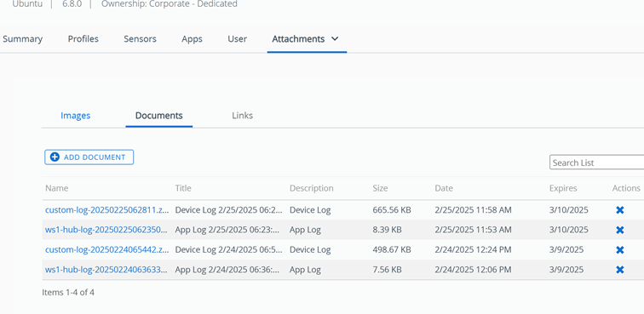Open the ws1-hub-log-20250224063633 file link
Viewport: 644px width, 314px height.
(x=107, y=270)
